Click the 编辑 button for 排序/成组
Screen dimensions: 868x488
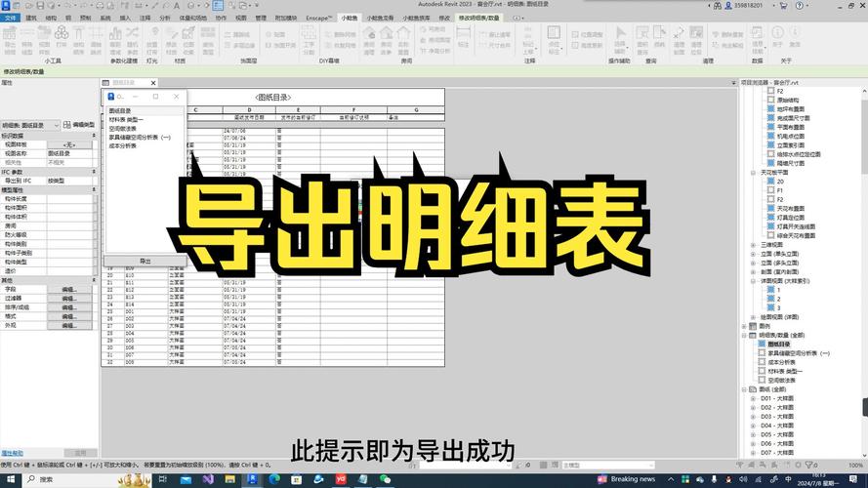pos(69,307)
